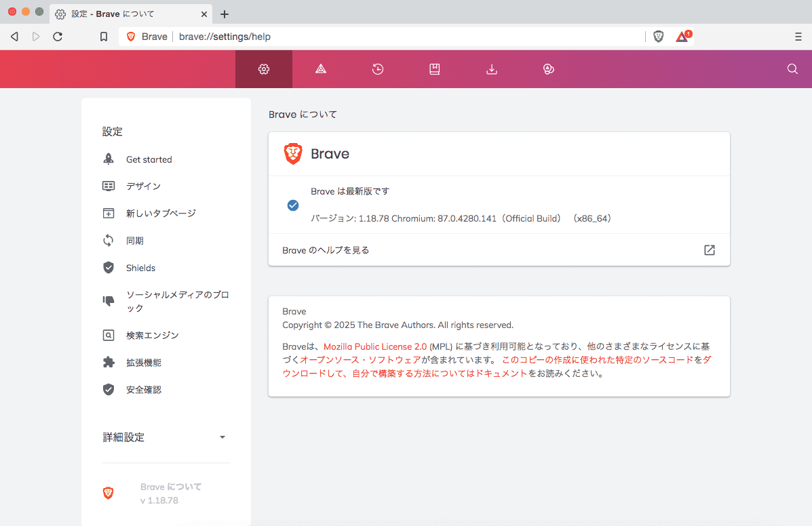Click the Copyright © 2025 line

point(398,325)
